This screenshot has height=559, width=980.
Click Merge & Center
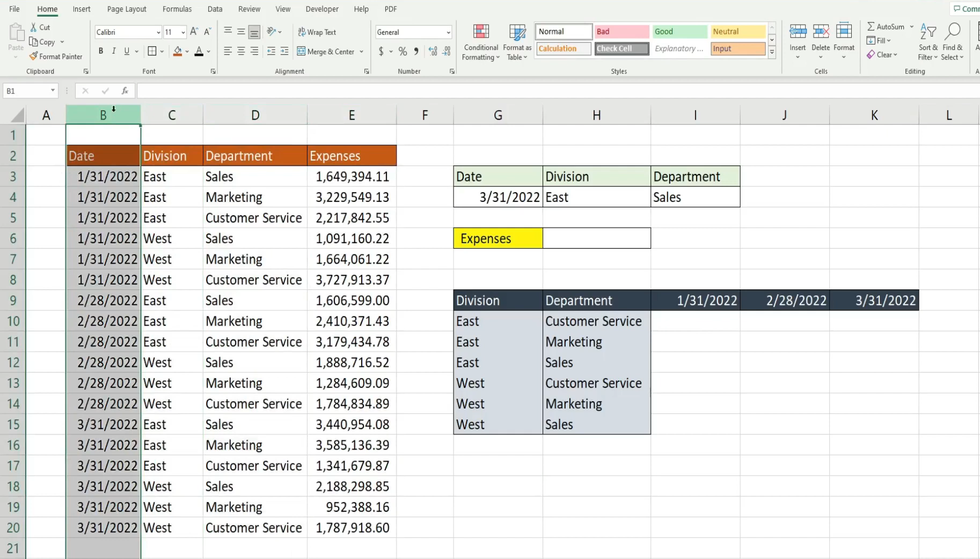(x=326, y=52)
